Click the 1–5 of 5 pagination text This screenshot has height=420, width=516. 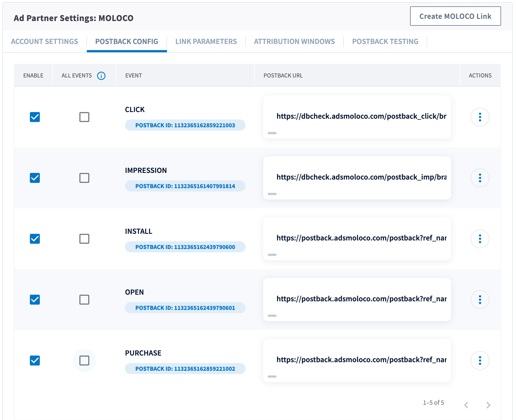click(x=433, y=403)
